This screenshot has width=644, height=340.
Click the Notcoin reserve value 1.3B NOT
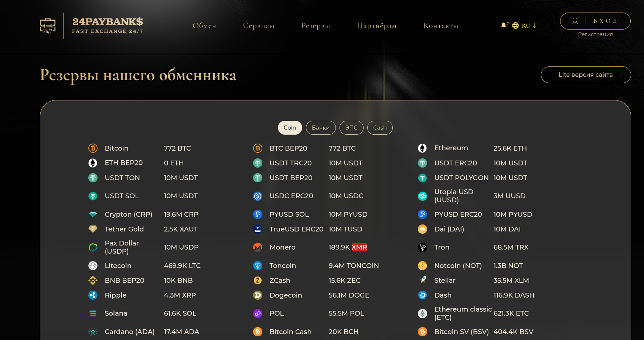(x=508, y=266)
